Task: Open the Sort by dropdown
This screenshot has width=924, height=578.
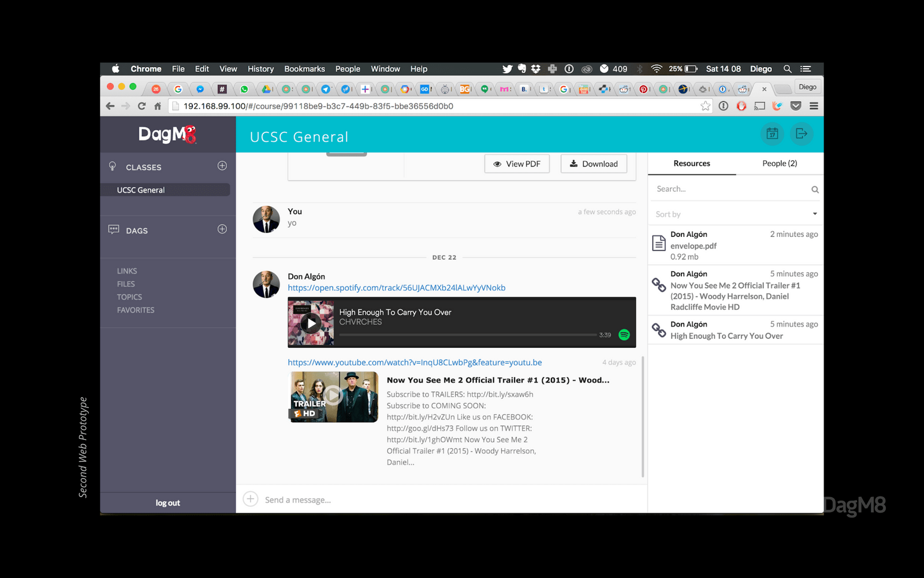Action: click(736, 214)
